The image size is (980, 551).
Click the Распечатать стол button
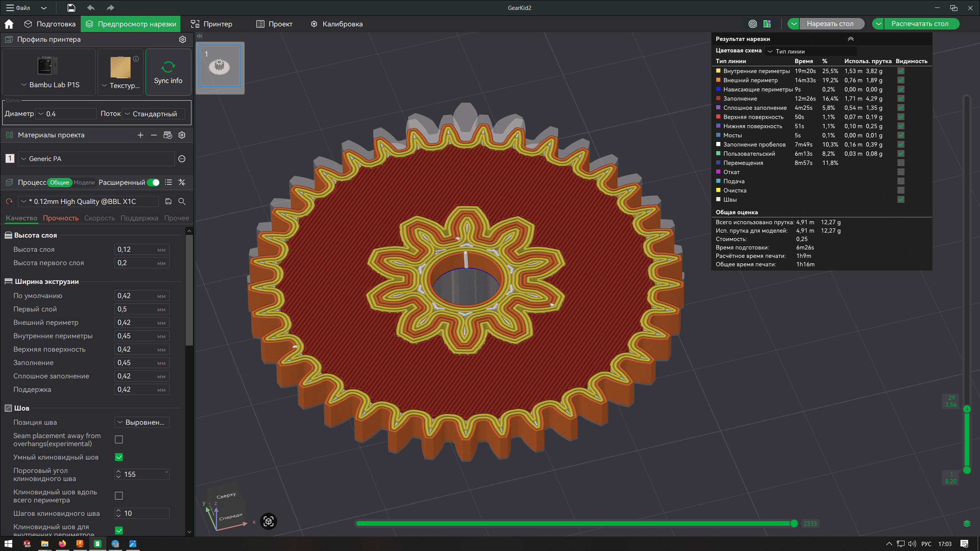(x=920, y=24)
